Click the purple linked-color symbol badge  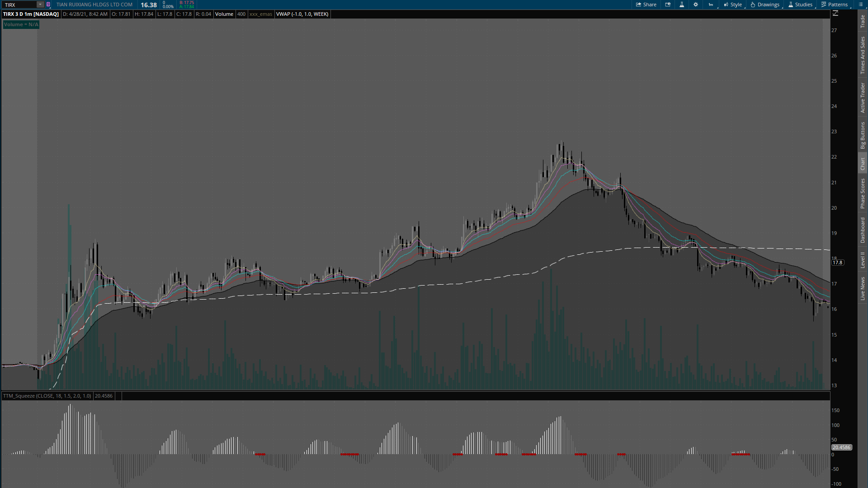pos(48,5)
